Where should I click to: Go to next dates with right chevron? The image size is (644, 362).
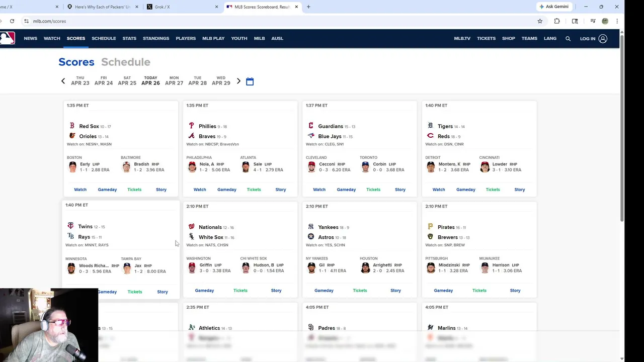[238, 81]
